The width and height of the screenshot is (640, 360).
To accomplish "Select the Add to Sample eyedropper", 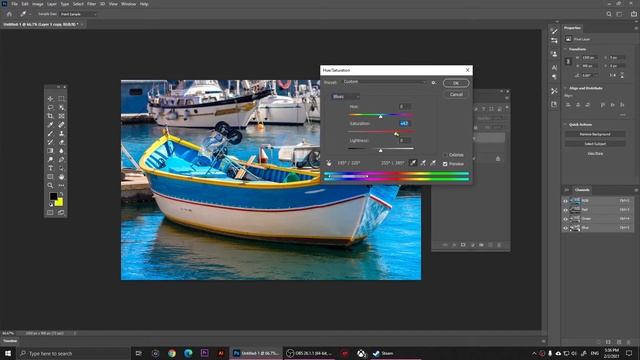I will (x=423, y=163).
